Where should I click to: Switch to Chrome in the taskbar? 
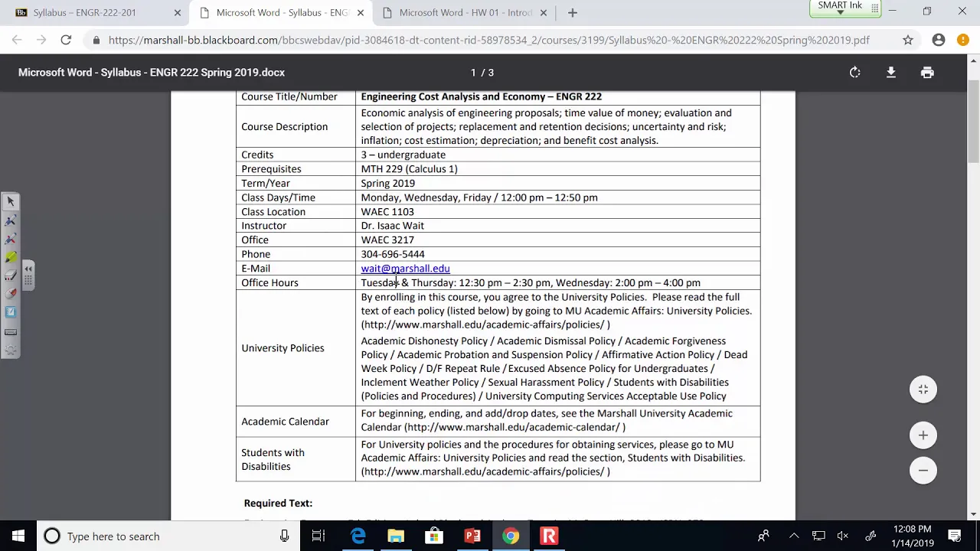pyautogui.click(x=511, y=536)
